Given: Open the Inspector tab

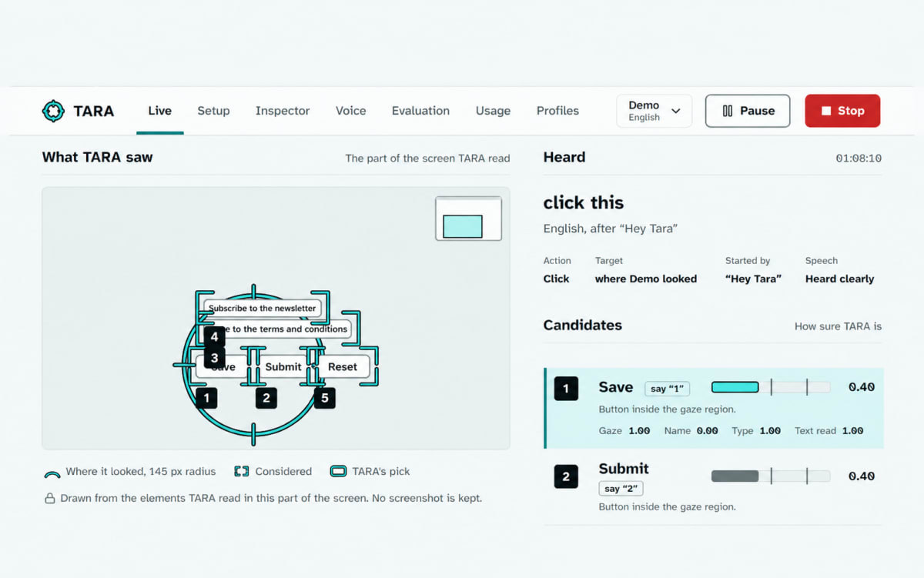Looking at the screenshot, I should click(x=283, y=111).
